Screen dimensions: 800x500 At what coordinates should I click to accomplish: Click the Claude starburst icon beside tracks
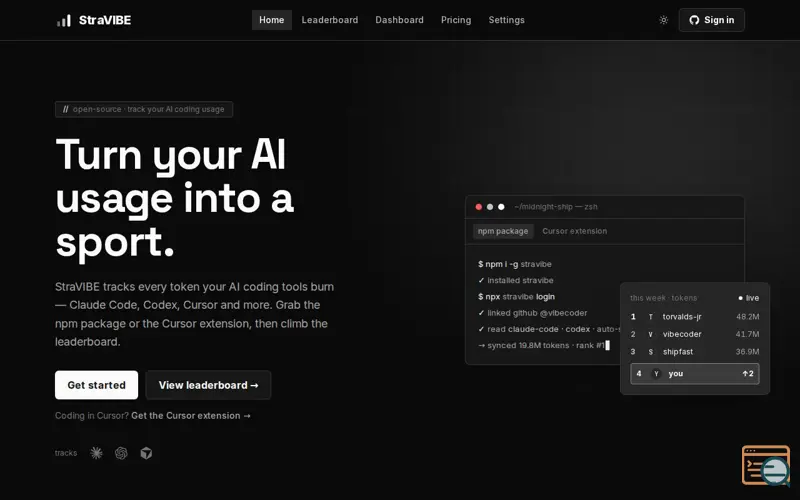96,453
